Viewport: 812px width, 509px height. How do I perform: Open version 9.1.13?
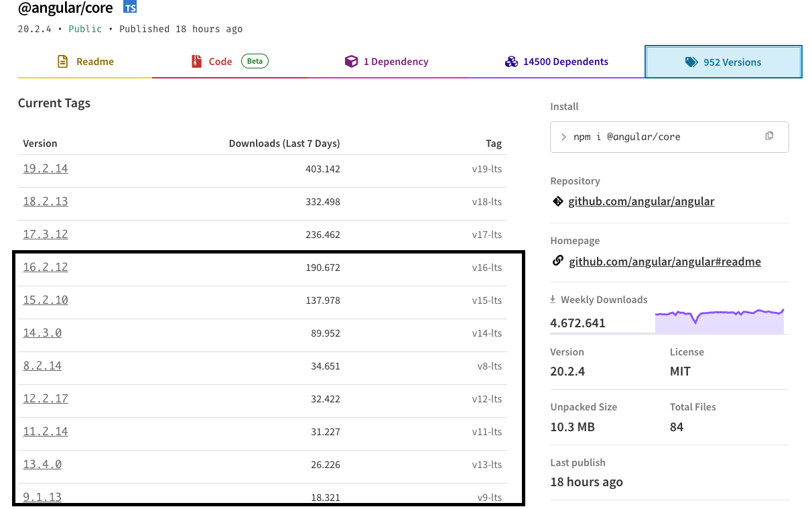[x=42, y=498]
